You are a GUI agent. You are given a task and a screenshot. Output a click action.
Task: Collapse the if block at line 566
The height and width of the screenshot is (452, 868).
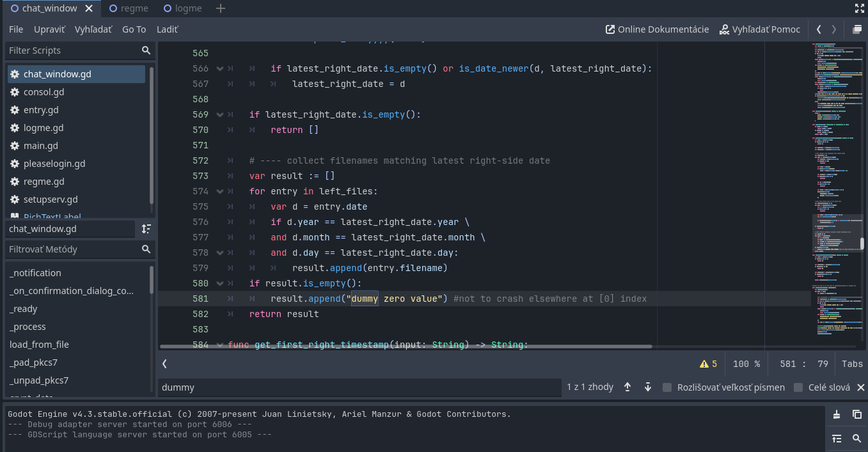point(219,68)
